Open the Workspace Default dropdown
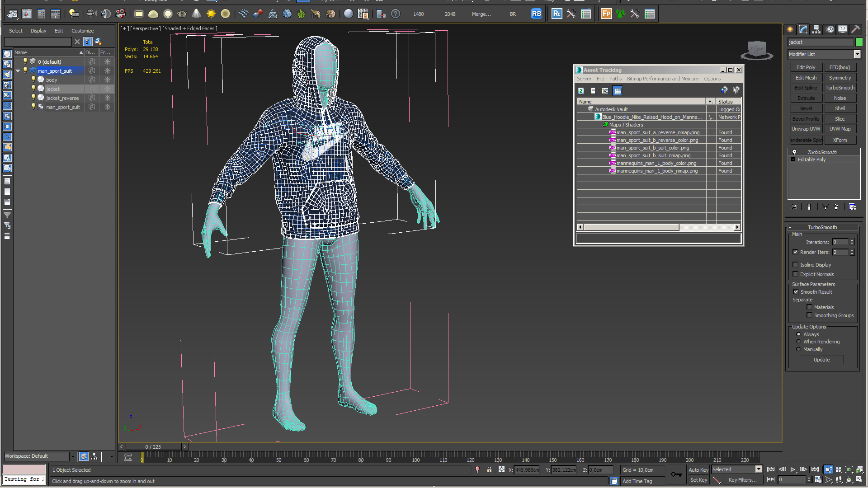Image resolution: width=868 pixels, height=488 pixels. click(x=73, y=456)
